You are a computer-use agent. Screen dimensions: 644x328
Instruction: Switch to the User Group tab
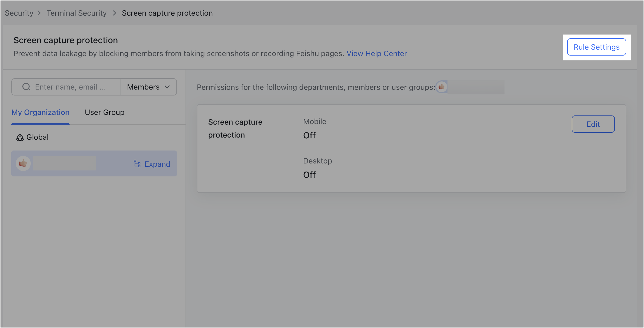tap(105, 112)
